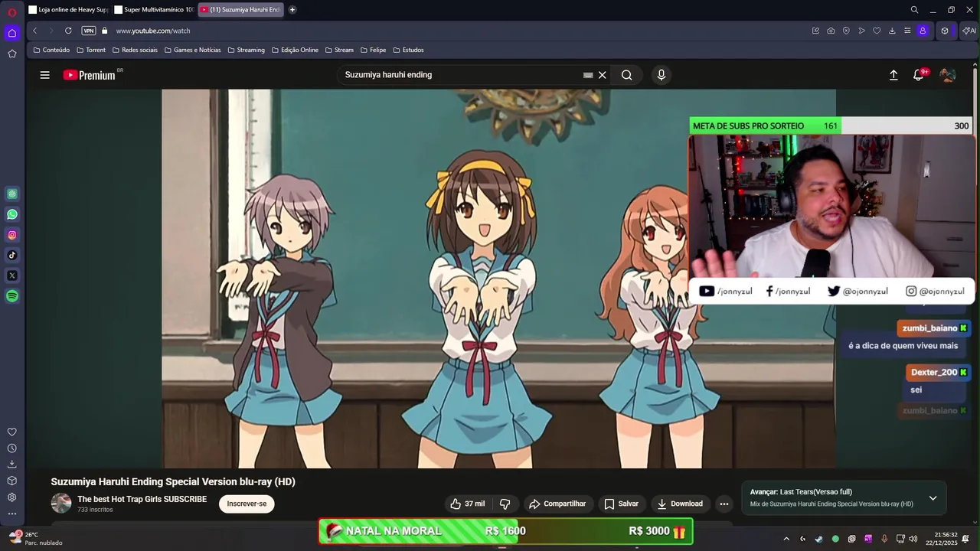980x551 pixels.
Task: Click the address bar URL field
Action: pyautogui.click(x=459, y=31)
